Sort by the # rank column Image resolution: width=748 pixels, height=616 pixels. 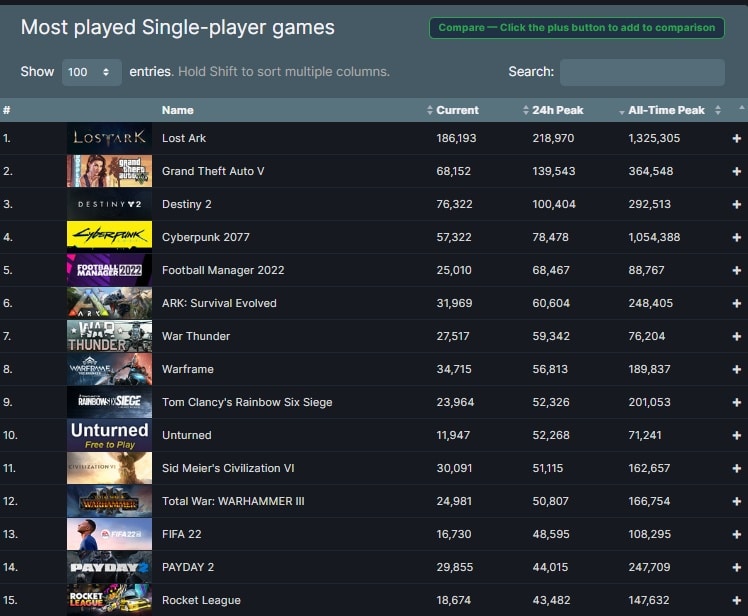coord(7,110)
